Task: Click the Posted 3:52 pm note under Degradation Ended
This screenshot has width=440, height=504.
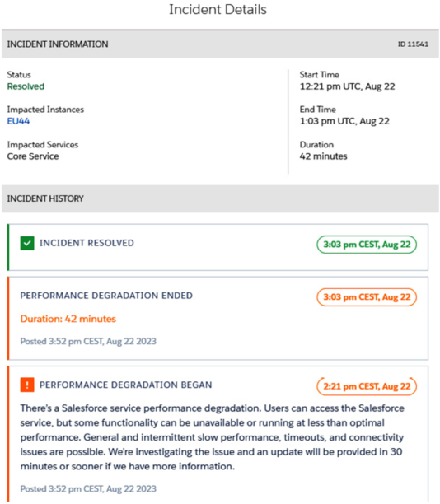Action: click(88, 342)
